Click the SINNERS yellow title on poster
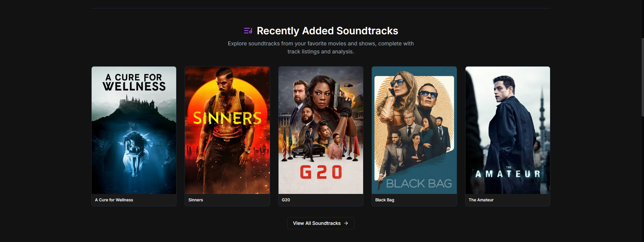Image resolution: width=644 pixels, height=242 pixels. pos(227,118)
